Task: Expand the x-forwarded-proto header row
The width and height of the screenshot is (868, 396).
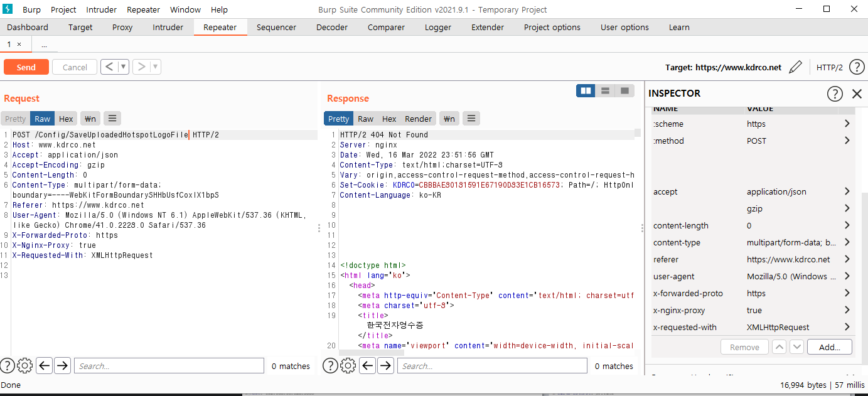Action: click(847, 293)
